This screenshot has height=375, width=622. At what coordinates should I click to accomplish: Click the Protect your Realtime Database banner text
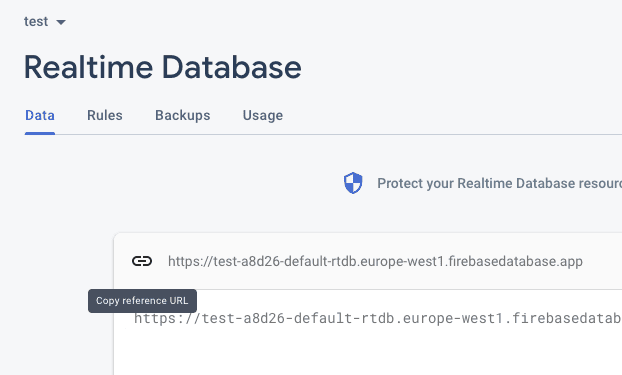(499, 183)
